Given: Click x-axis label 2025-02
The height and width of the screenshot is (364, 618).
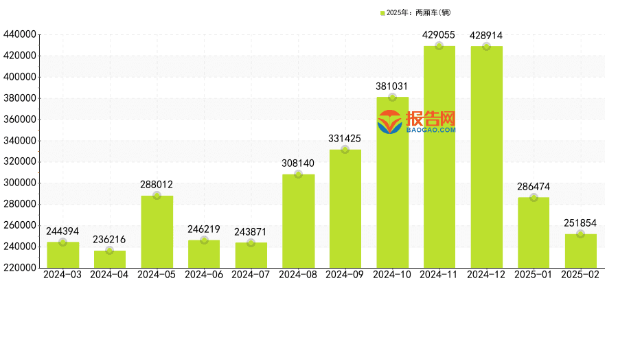Looking at the screenshot, I should (x=580, y=275).
